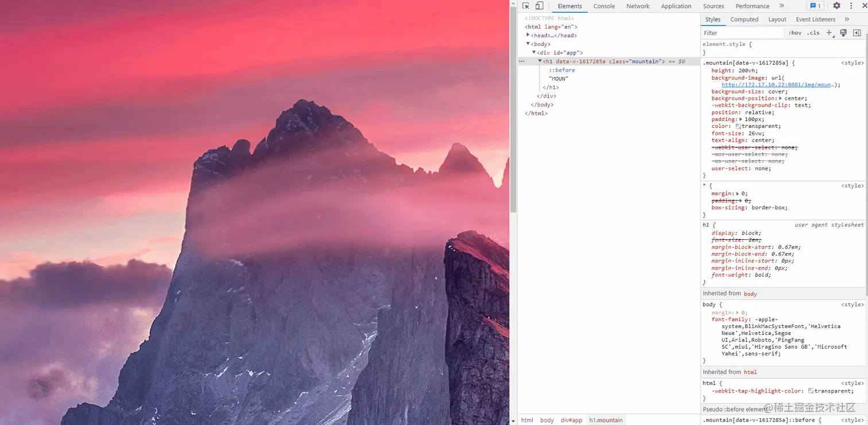Expand the background-position shorthand triangle
This screenshot has width=868, height=425.
click(781, 99)
